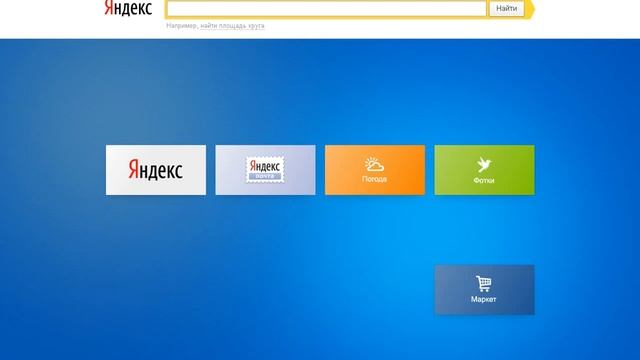Open the Погода weather tile
This screenshot has width=640, height=360.
(375, 170)
